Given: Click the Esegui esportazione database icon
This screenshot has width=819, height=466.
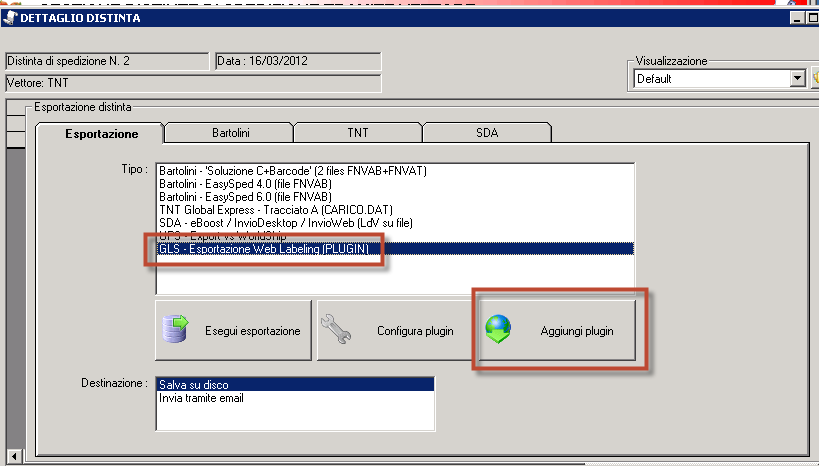Looking at the screenshot, I should click(175, 329).
